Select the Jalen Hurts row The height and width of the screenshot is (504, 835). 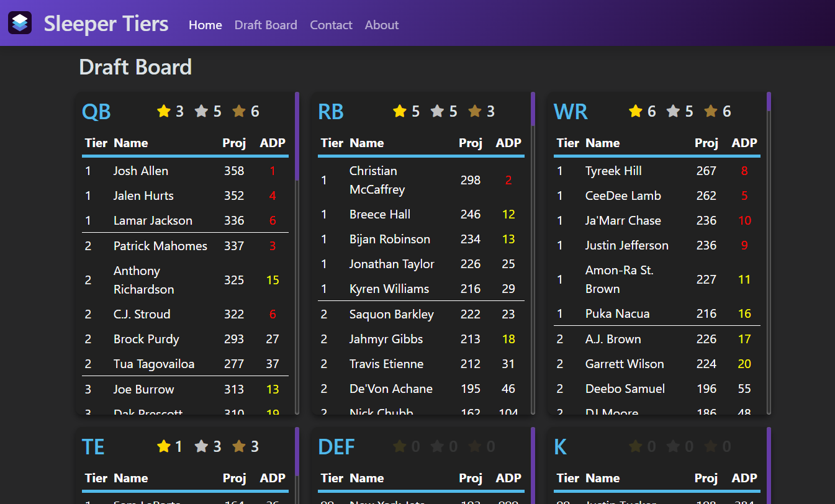coord(185,196)
